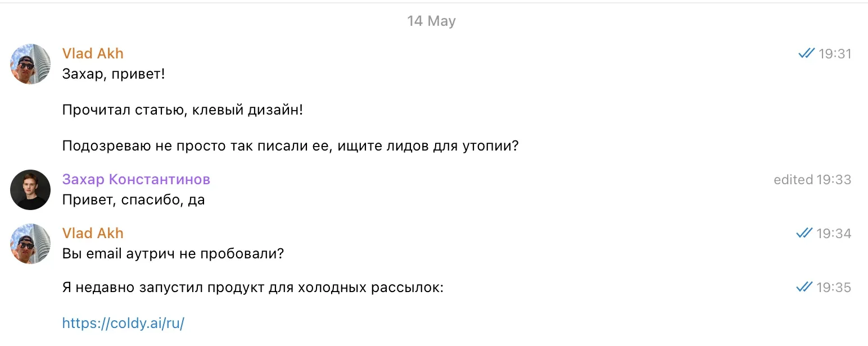868x346 pixels.
Task: Click Vlad Akh's avatar beside the 19:34 message
Action: click(30, 244)
